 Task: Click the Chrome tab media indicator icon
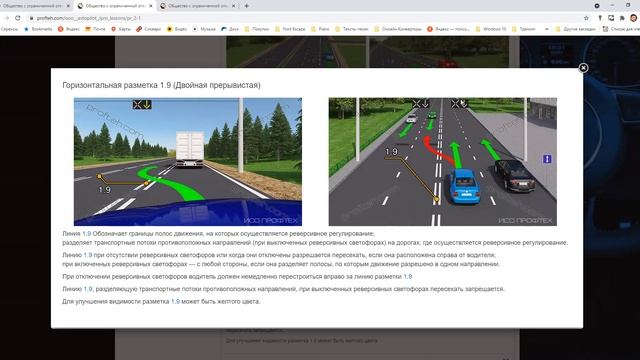597,6
